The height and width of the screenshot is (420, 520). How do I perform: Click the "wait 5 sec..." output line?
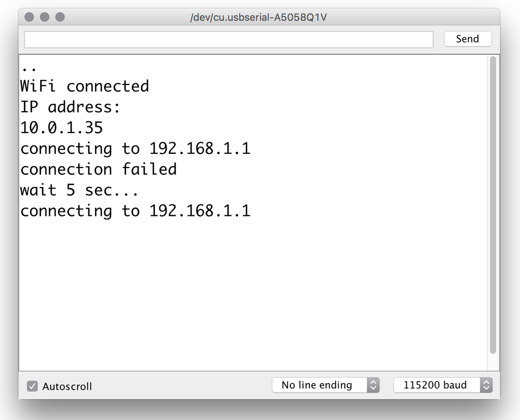[79, 190]
